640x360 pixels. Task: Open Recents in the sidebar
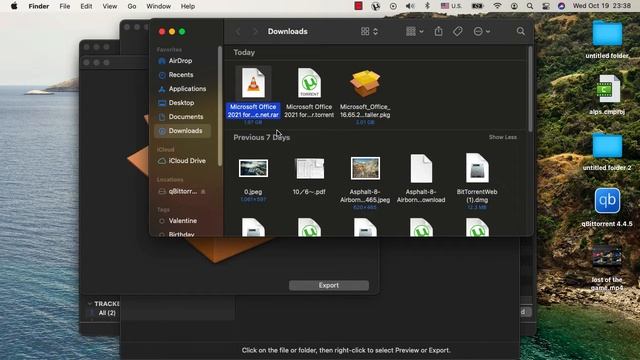pos(182,75)
